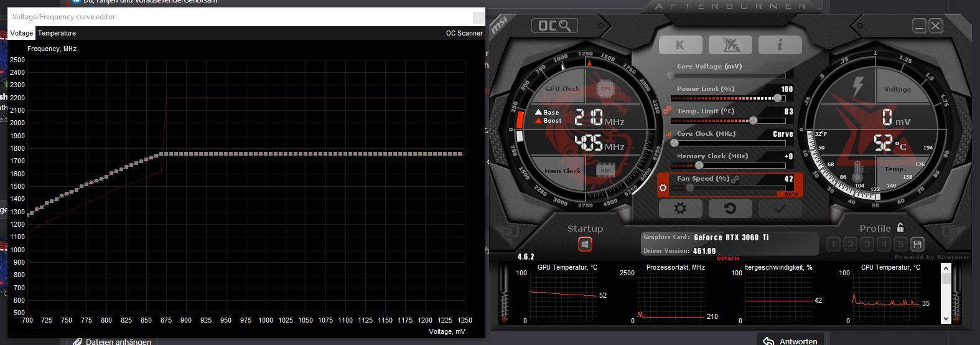Click the Fan Speed slider handle

[x=689, y=187]
